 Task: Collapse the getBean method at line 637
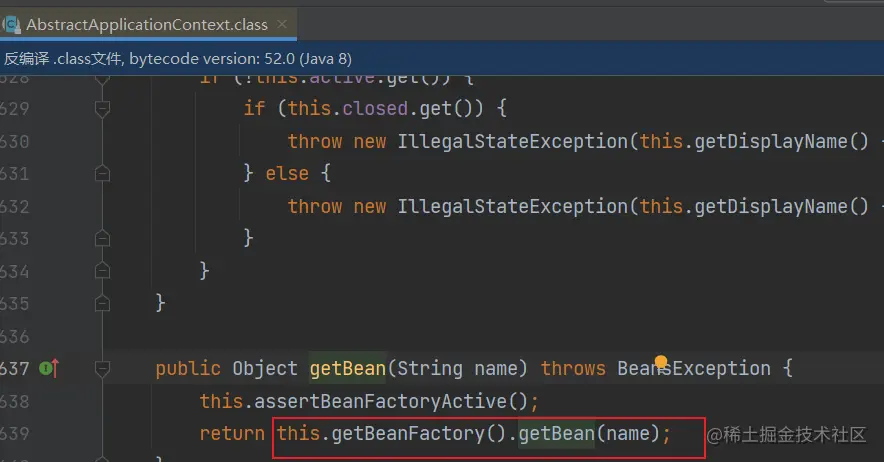(x=102, y=369)
